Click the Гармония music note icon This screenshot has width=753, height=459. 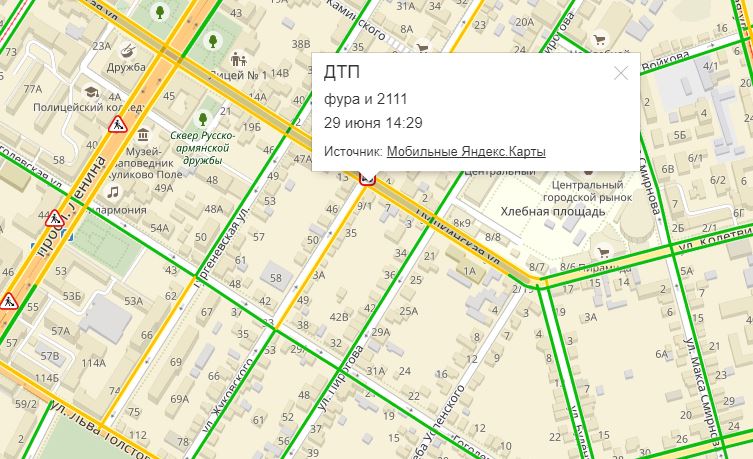click(x=113, y=192)
